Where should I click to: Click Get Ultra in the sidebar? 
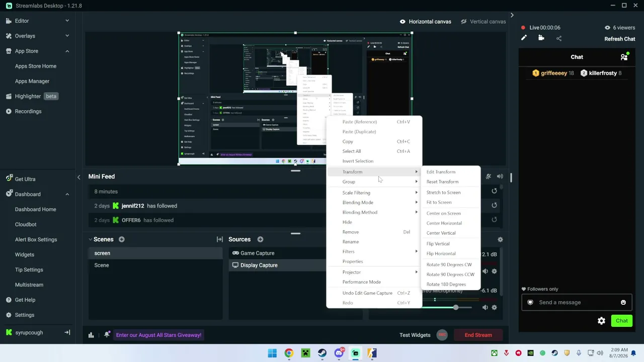[x=25, y=179]
